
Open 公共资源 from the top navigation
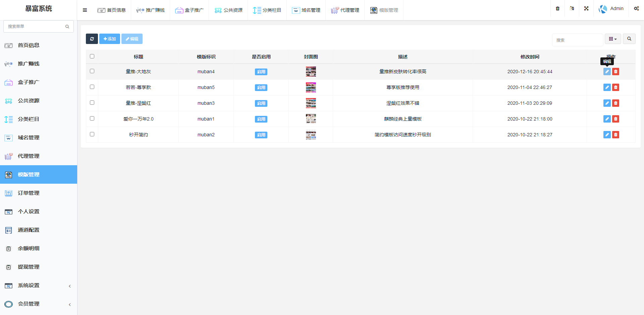228,10
